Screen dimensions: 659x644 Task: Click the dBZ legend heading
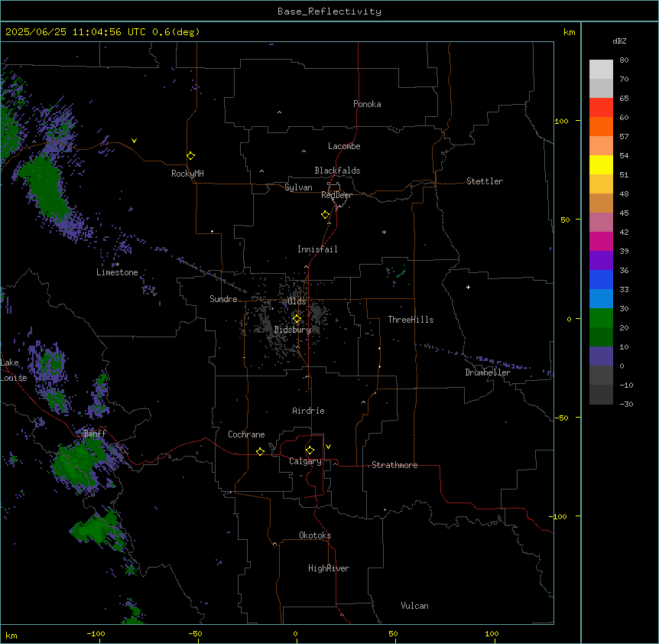point(619,41)
